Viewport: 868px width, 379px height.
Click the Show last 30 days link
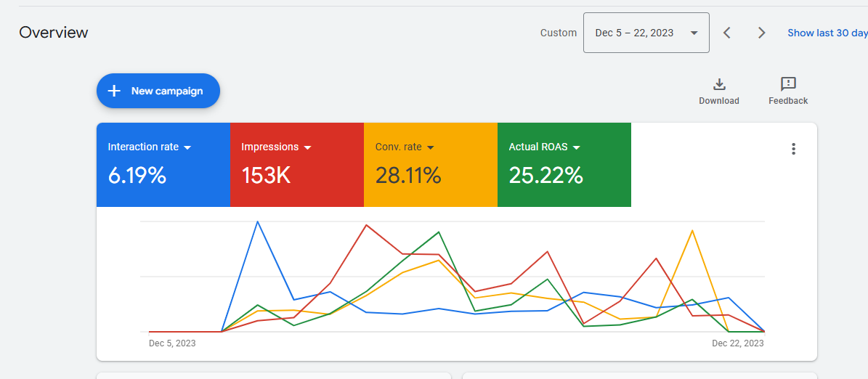pos(827,33)
